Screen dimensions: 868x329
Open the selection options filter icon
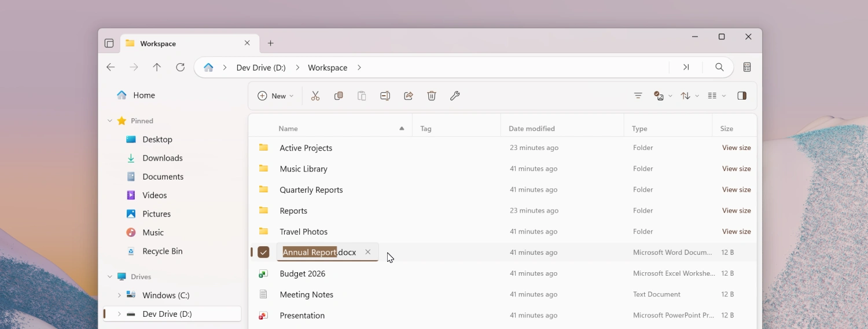638,96
